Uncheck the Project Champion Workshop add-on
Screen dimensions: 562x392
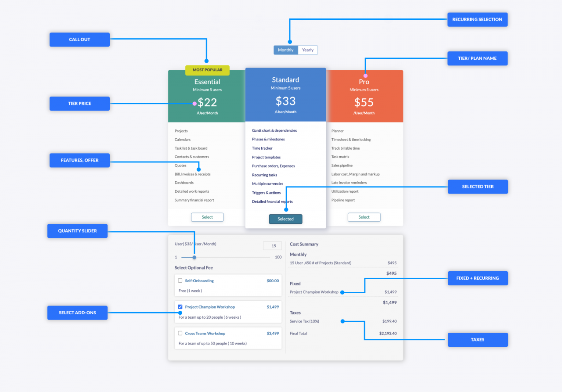180,307
